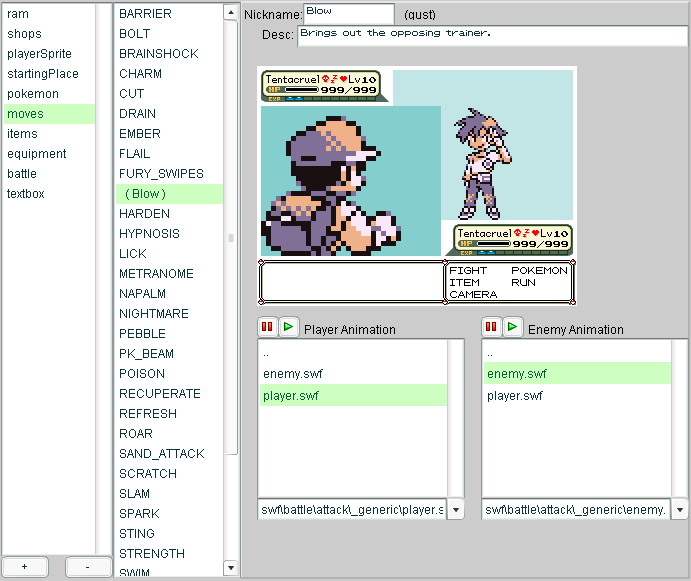
Task: Open the items category
Action: coord(22,134)
